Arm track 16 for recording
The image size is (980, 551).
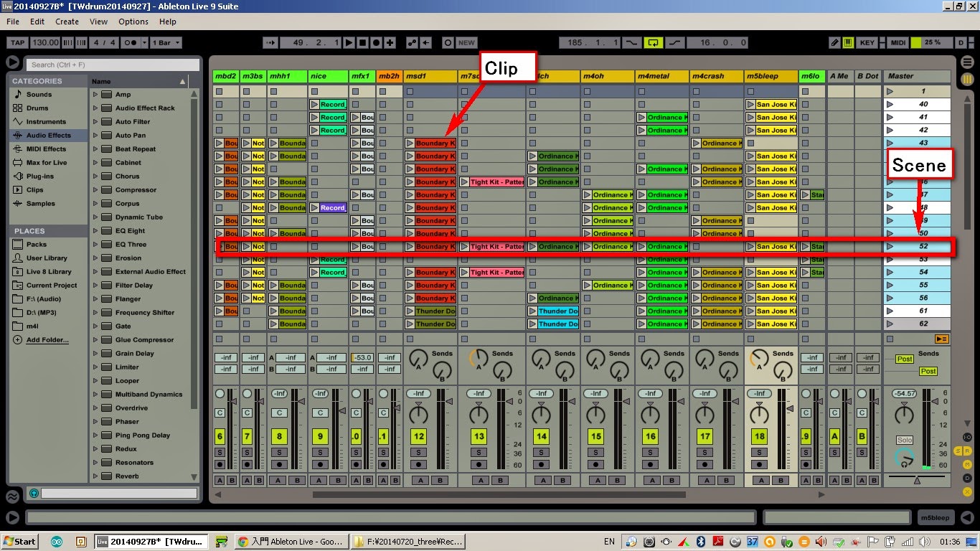click(x=650, y=465)
